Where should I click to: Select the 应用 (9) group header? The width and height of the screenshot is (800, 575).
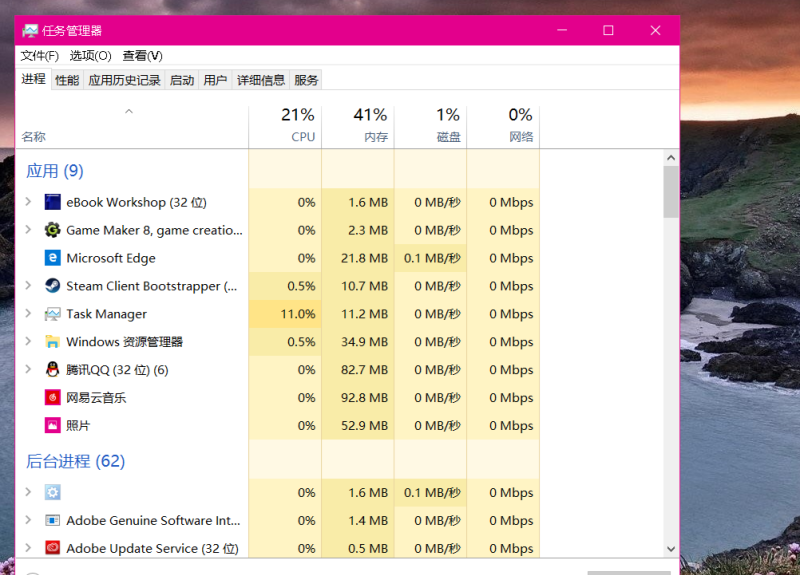pos(55,171)
